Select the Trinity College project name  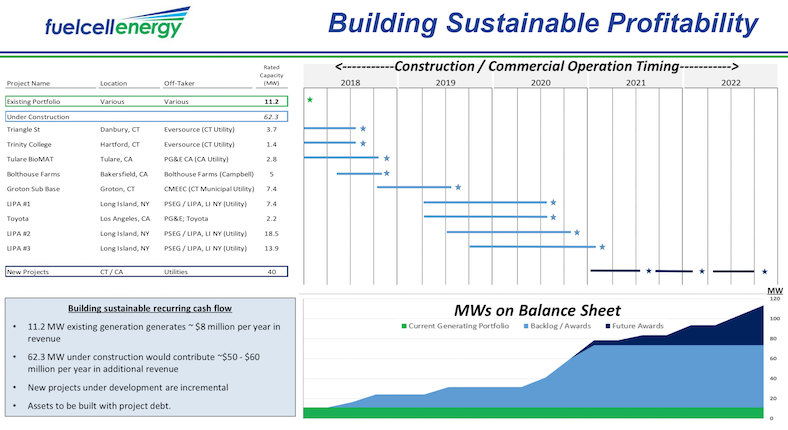(29, 145)
